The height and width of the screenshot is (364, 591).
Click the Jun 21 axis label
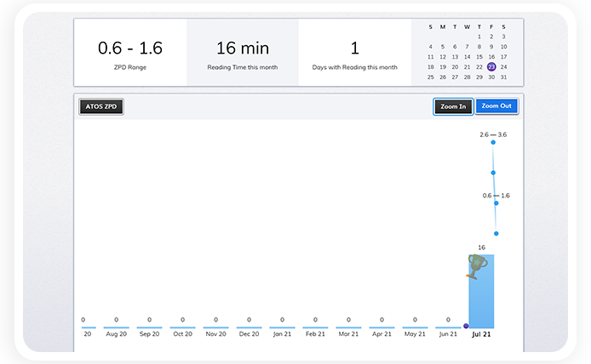448,334
